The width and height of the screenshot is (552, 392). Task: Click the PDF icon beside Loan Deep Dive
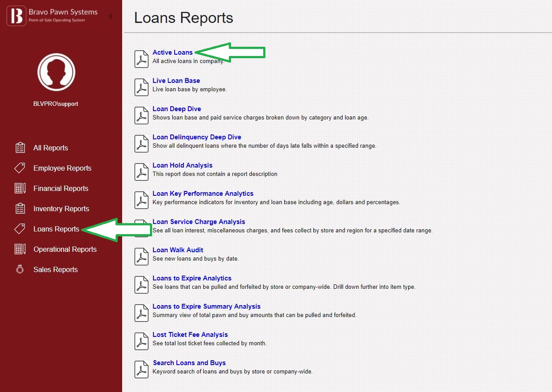point(142,116)
